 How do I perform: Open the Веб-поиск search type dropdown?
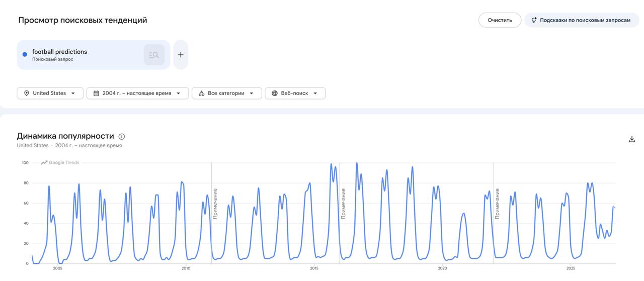click(x=295, y=93)
